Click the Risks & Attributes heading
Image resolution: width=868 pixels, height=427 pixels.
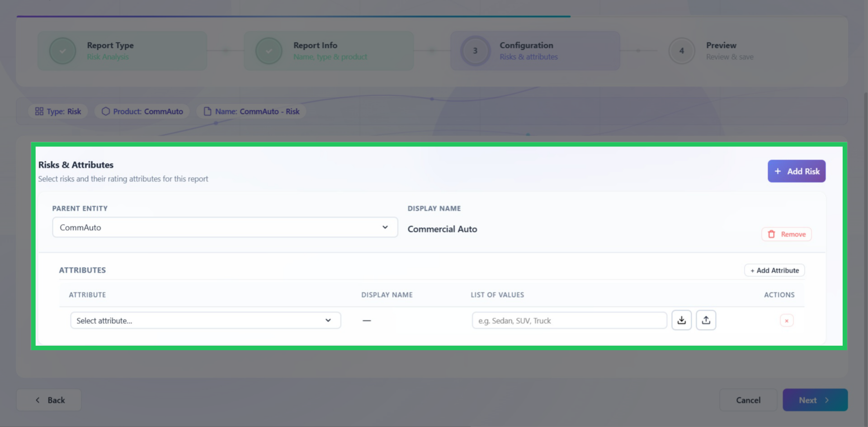[x=76, y=165]
